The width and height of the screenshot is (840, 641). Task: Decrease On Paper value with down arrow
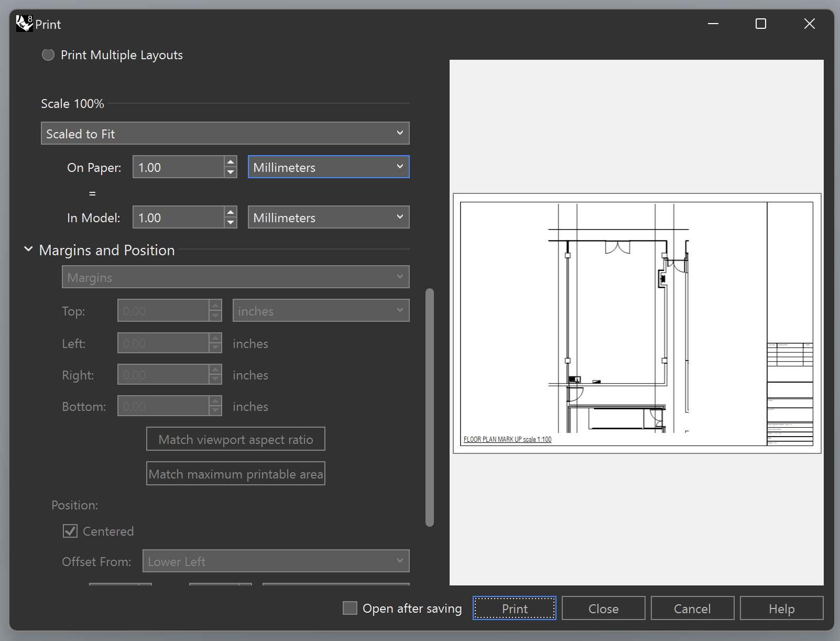[x=231, y=172]
